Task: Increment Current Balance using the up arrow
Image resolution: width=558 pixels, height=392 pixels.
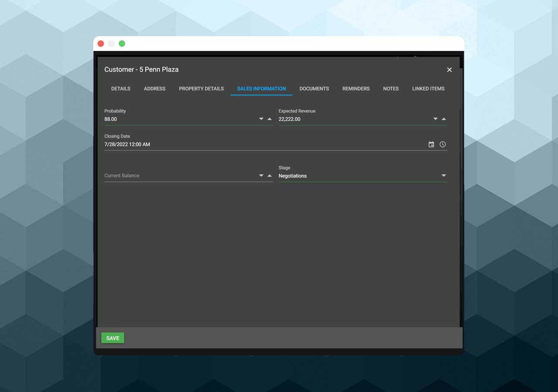Action: click(x=269, y=175)
